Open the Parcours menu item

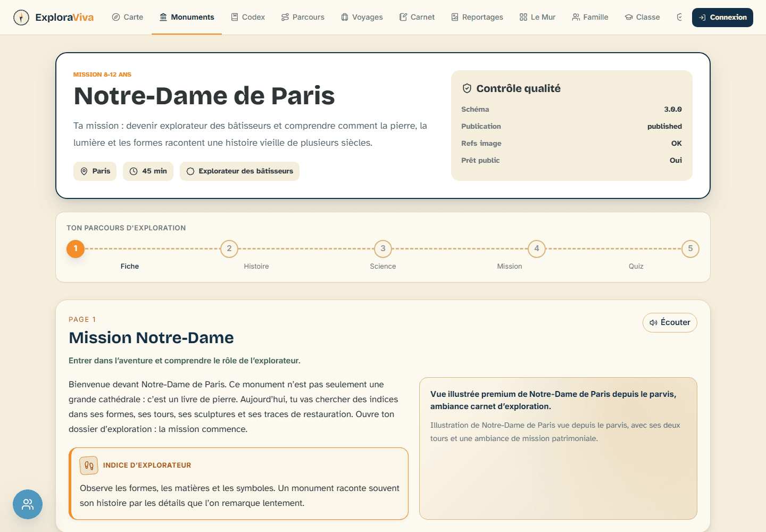point(303,17)
